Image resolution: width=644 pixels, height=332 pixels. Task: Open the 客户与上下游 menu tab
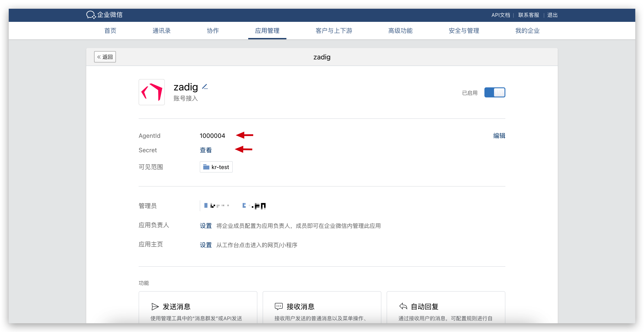pos(334,31)
